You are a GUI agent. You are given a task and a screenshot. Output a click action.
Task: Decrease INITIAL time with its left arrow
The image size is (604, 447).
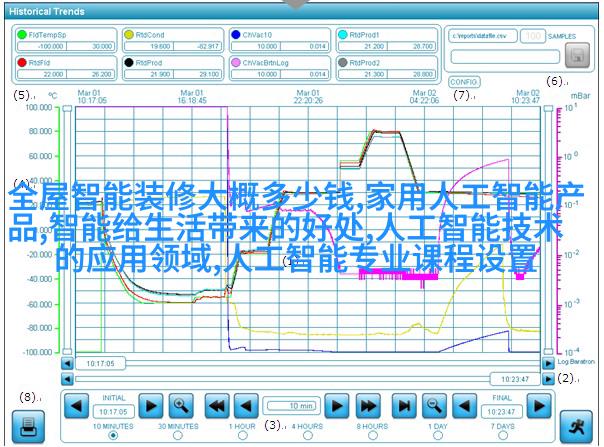77,406
